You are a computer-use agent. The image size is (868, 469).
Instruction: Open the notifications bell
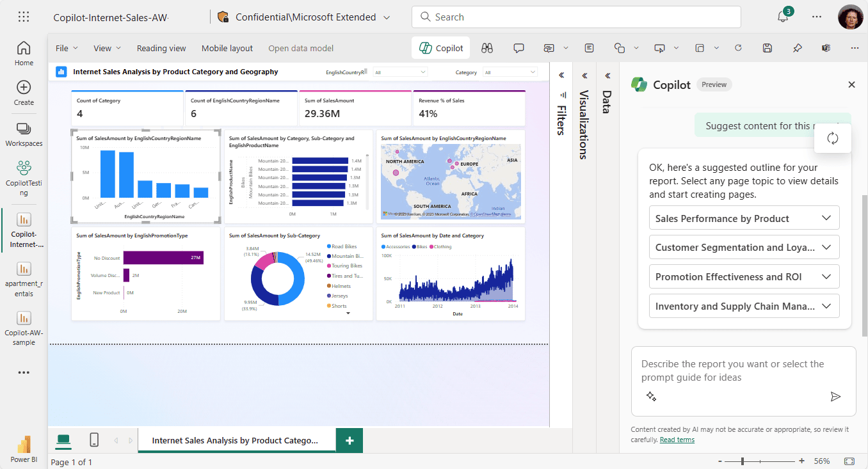pos(782,17)
